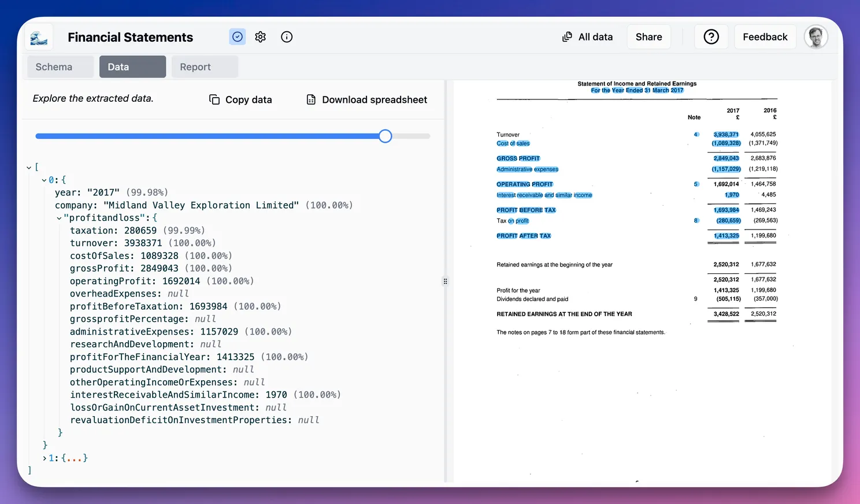The height and width of the screenshot is (504, 860).
Task: Click the blue slider handle
Action: pyautogui.click(x=385, y=136)
